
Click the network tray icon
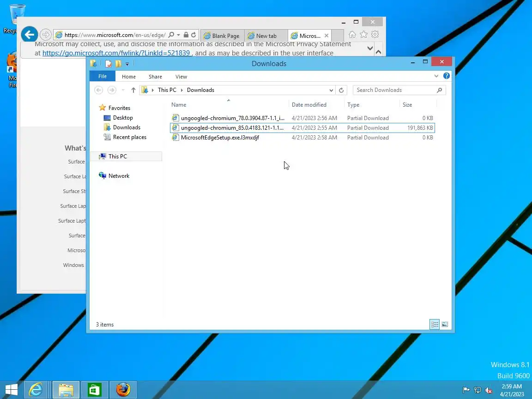(478, 390)
